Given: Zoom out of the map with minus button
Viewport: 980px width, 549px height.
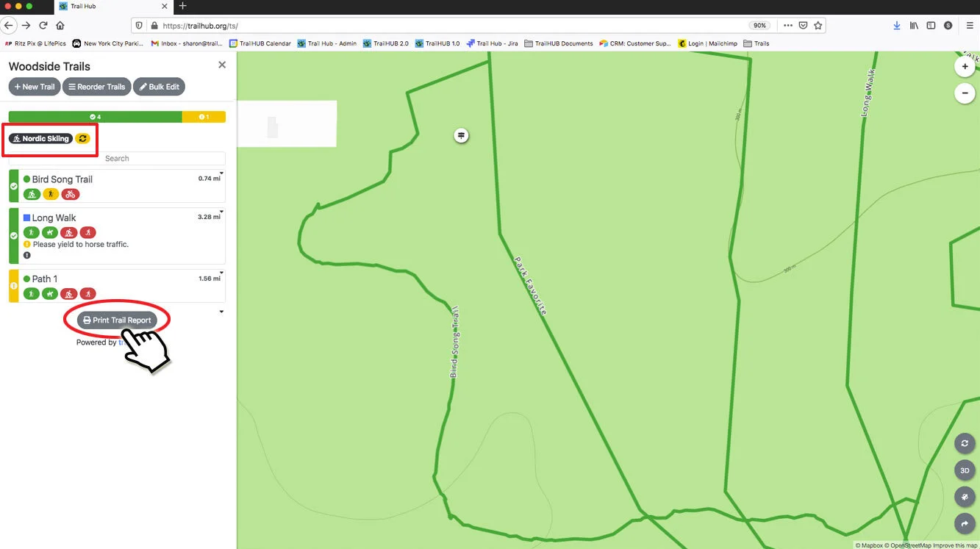Looking at the screenshot, I should pos(965,93).
